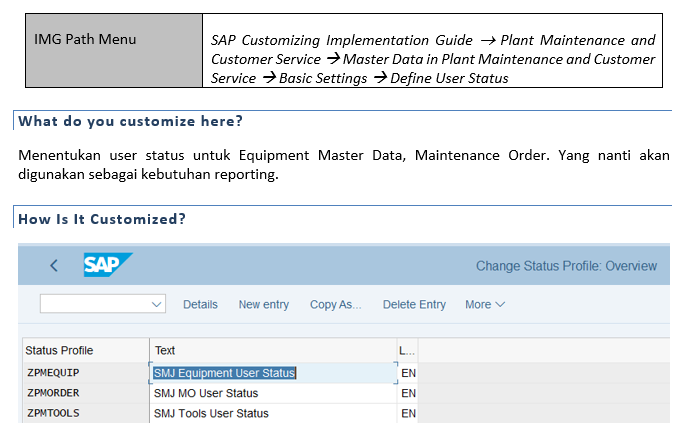Viewport: 681px width, 427px height.
Task: Select ZPMTOOLS status profile row
Action: click(86, 413)
